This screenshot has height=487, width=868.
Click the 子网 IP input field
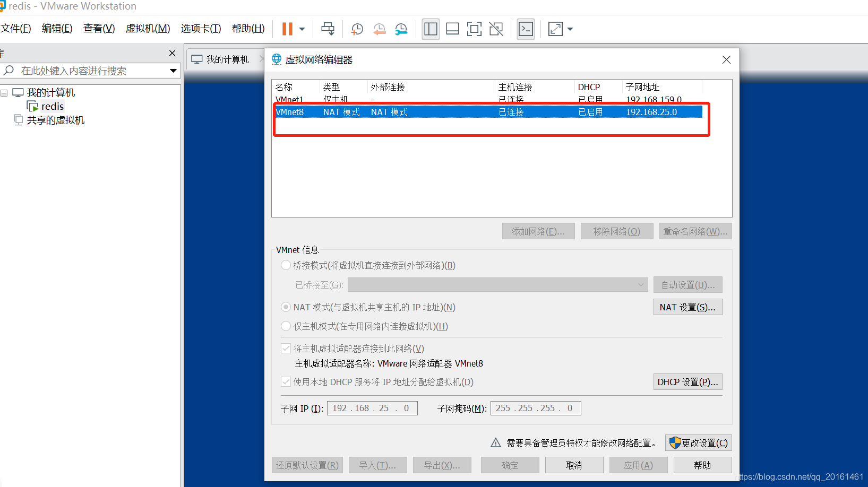pyautogui.click(x=372, y=408)
